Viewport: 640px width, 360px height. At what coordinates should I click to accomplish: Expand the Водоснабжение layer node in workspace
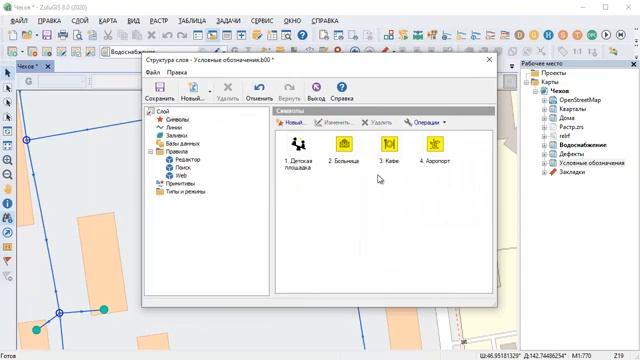tap(544, 145)
